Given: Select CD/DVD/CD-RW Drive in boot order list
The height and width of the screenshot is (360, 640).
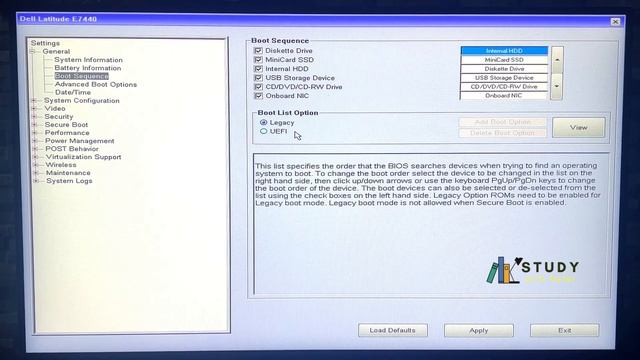Looking at the screenshot, I should 504,87.
